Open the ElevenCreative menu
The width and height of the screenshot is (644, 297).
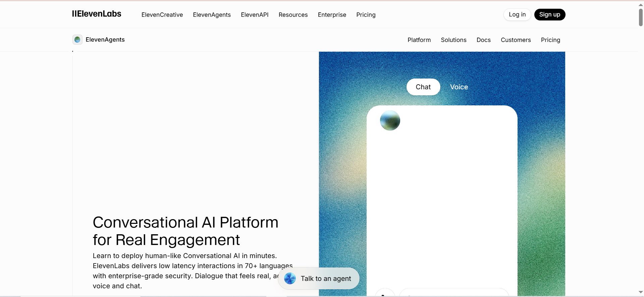162,15
